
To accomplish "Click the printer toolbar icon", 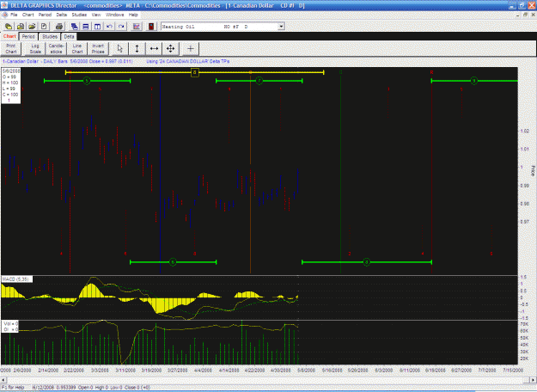I will coord(59,27).
